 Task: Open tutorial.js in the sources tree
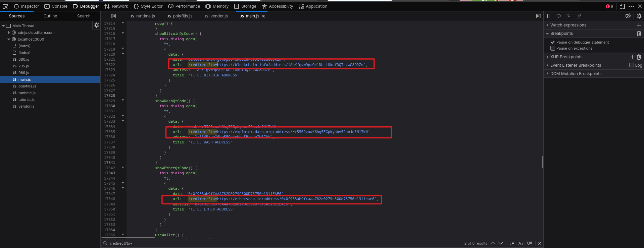(x=26, y=100)
